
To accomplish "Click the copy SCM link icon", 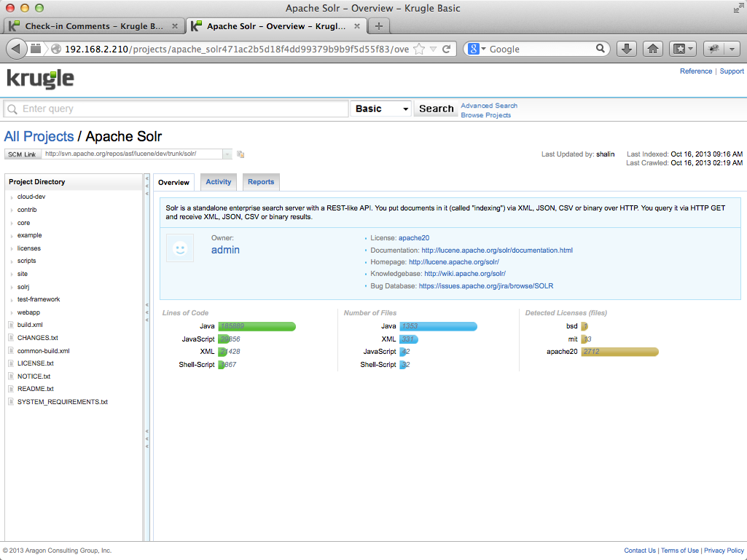I will click(x=240, y=154).
